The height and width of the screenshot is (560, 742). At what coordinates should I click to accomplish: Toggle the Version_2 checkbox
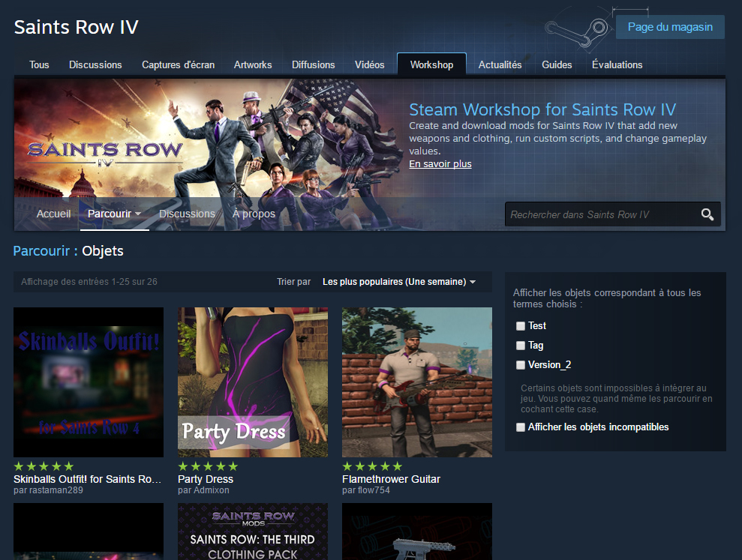(521, 365)
